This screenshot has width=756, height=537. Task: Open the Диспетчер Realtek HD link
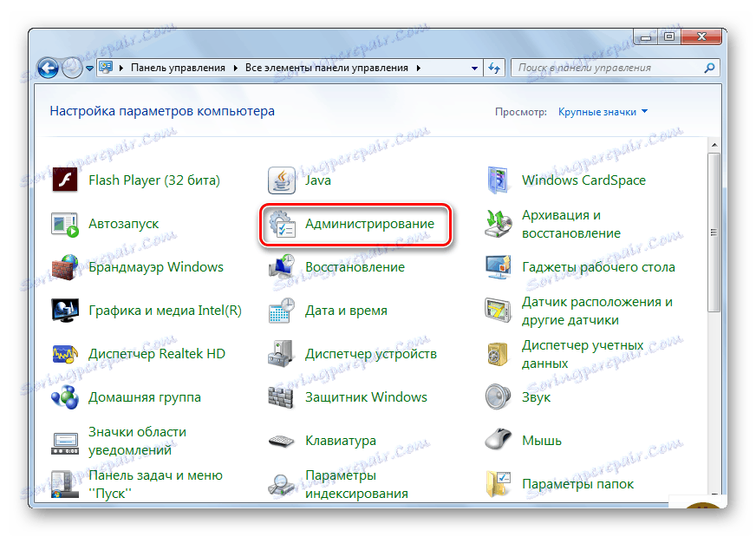[x=157, y=354]
